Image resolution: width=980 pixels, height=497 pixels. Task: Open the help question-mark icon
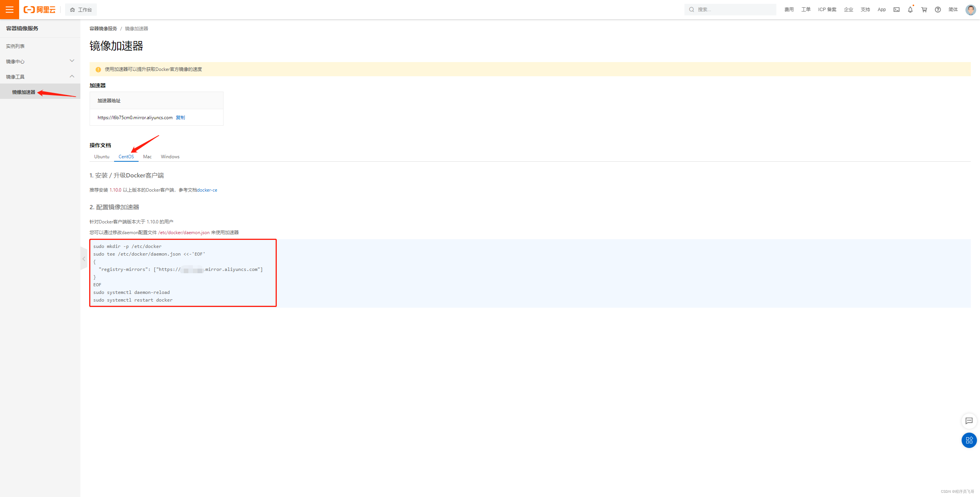pyautogui.click(x=938, y=10)
